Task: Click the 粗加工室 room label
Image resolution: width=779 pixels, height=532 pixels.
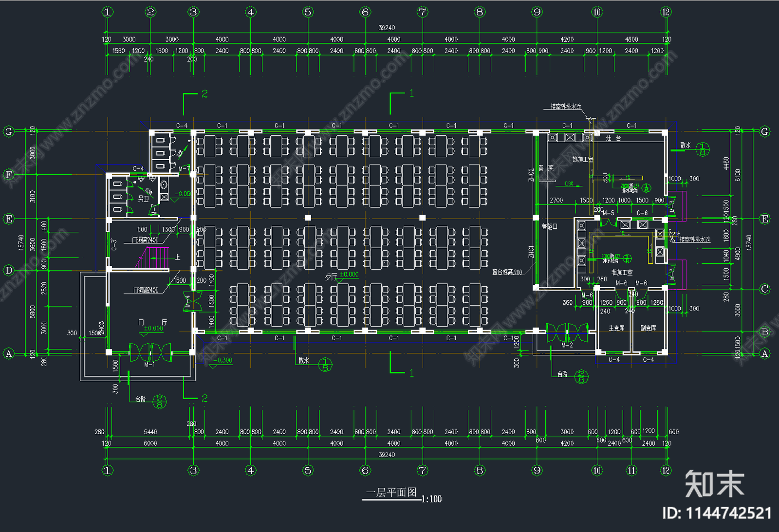Action: 622,273
